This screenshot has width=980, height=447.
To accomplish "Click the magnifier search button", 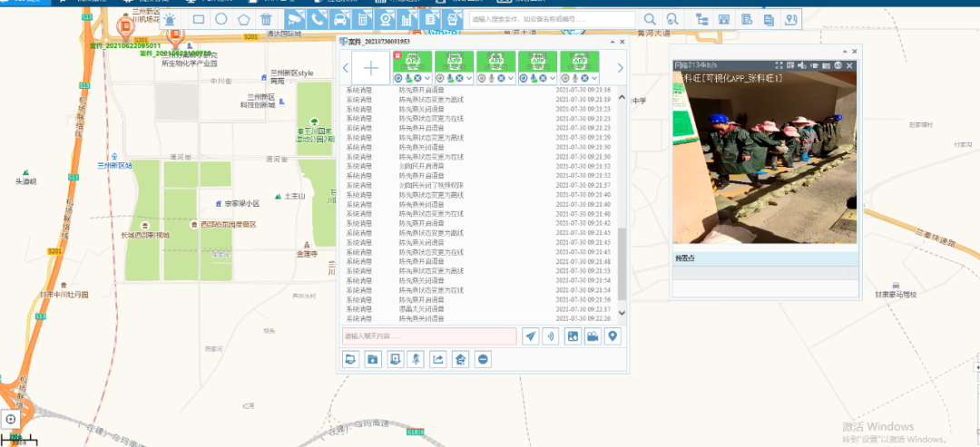I will (651, 19).
